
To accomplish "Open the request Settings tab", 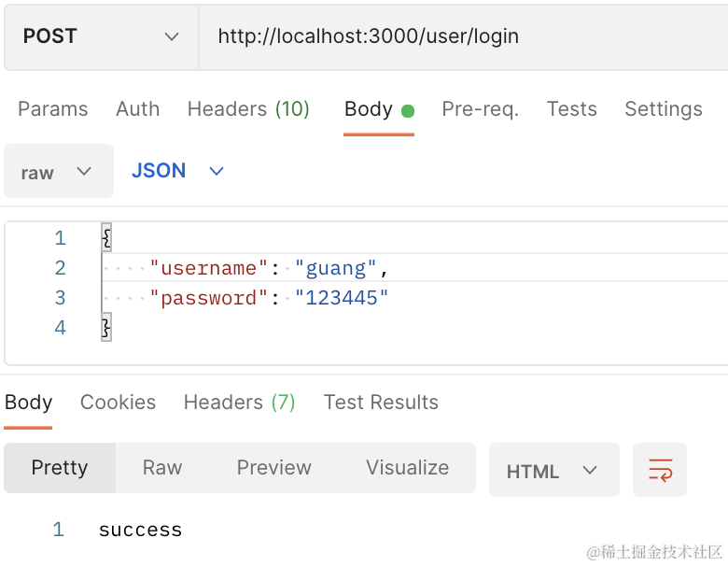I will coord(663,109).
